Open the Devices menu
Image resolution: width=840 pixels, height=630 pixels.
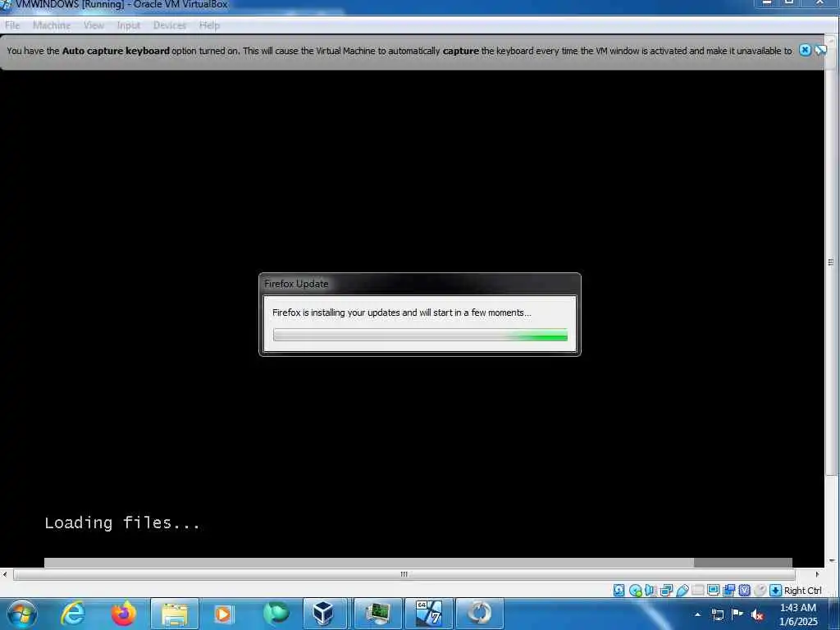tap(169, 25)
